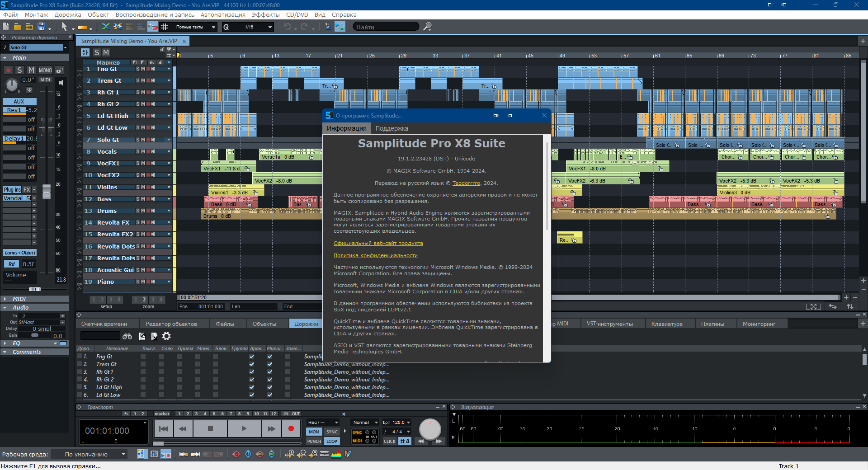868x470 pixels.
Task: Mute the Trem Gt track
Action: 143,80
